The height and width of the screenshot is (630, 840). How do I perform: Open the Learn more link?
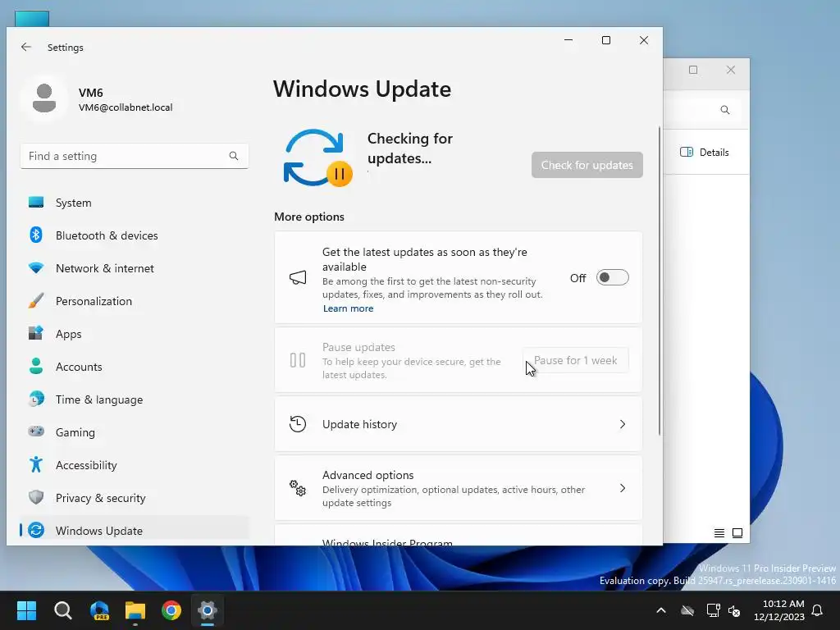348,308
